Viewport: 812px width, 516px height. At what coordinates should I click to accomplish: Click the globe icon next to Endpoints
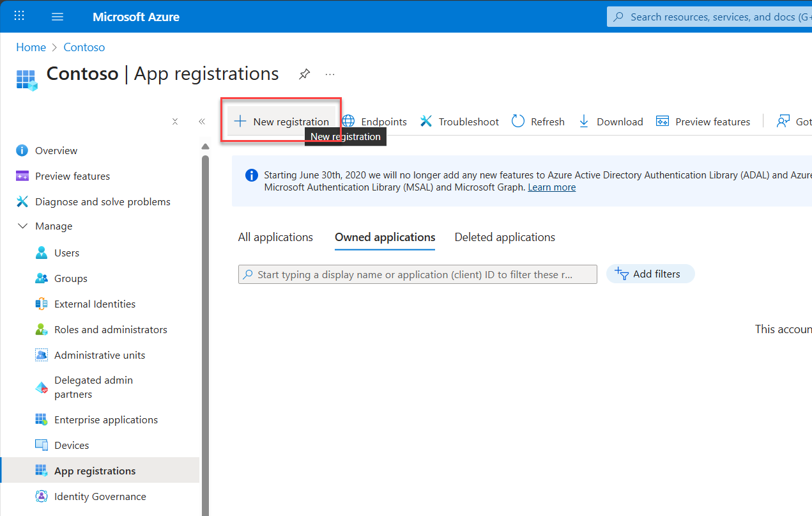click(348, 121)
